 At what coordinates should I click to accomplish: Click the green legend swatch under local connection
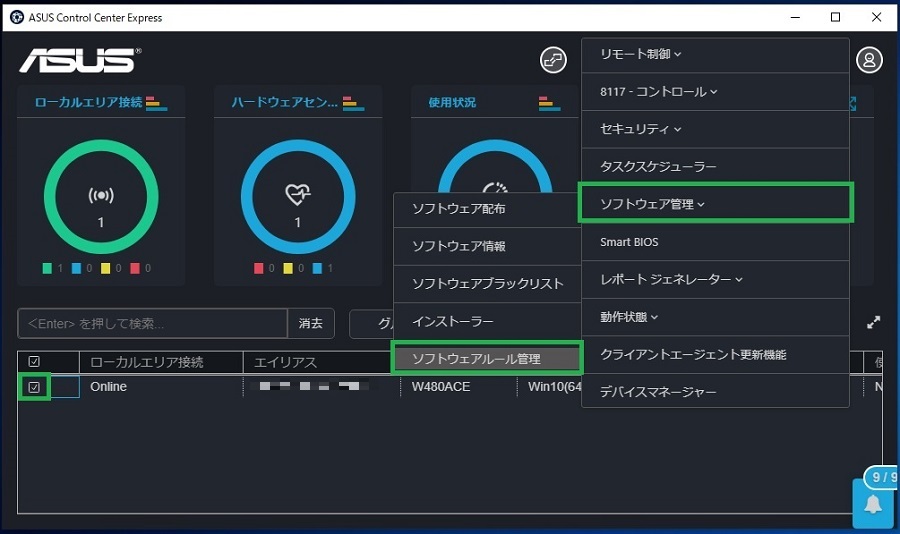pos(47,268)
